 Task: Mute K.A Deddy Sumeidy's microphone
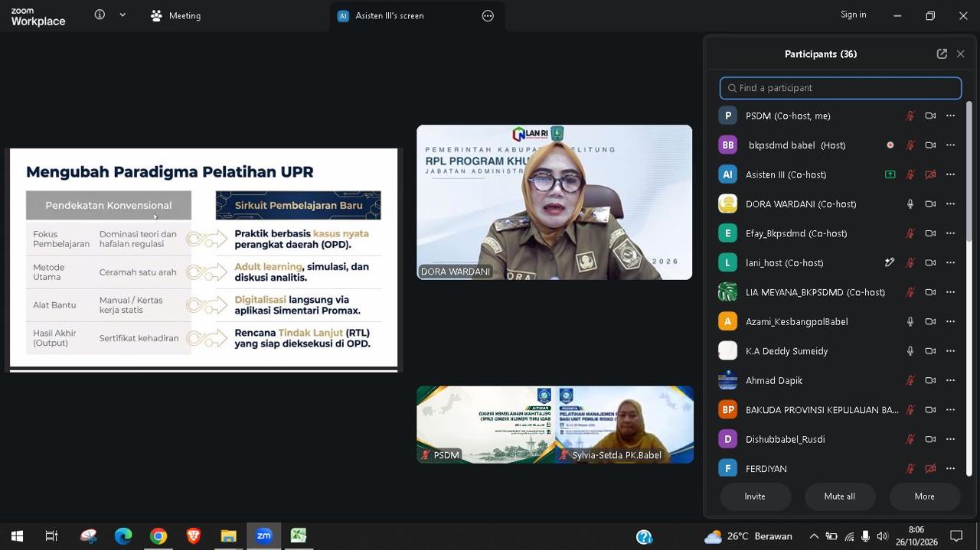click(910, 350)
